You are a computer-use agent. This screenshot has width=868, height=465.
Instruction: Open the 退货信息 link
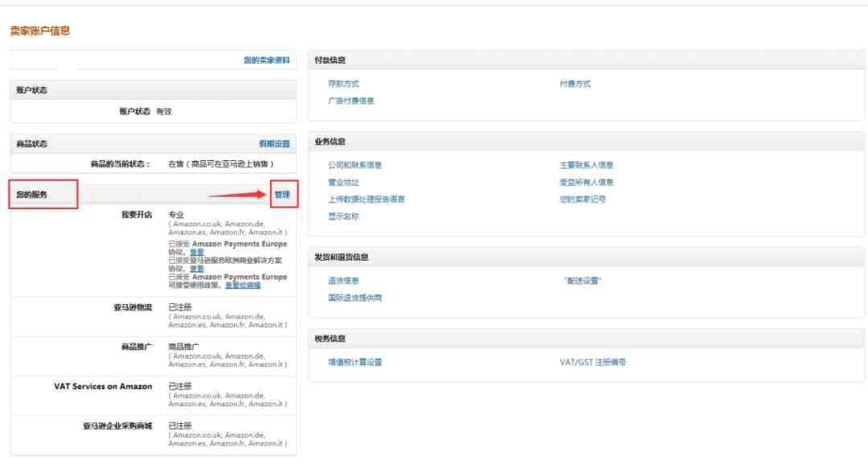(x=343, y=281)
